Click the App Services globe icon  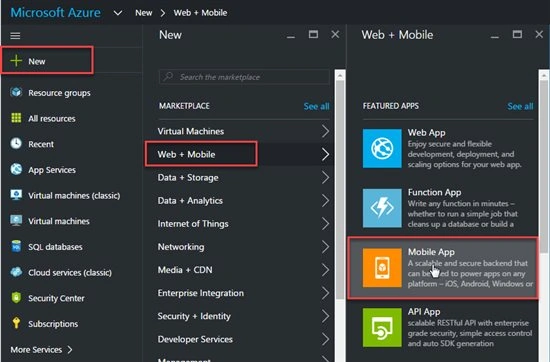(x=16, y=169)
